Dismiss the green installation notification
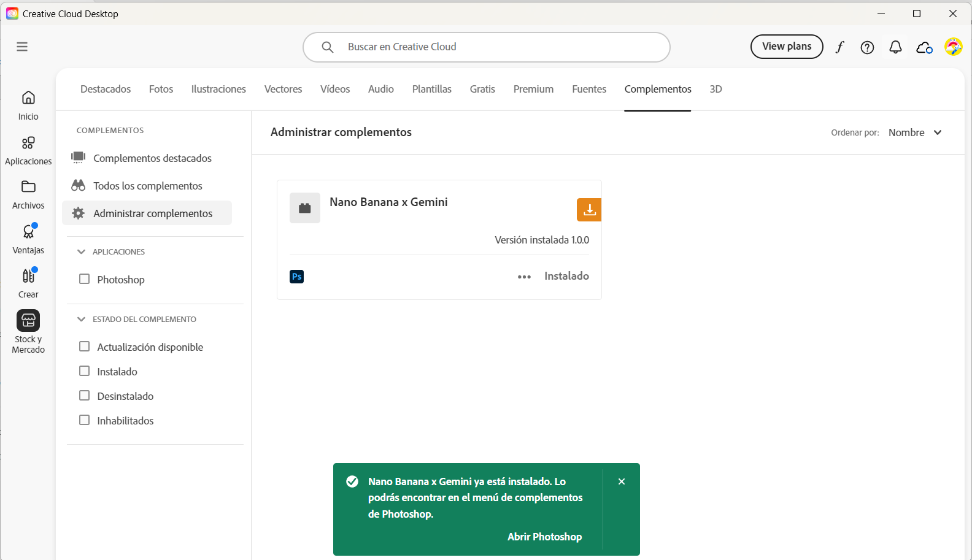This screenshot has width=972, height=560. click(622, 481)
